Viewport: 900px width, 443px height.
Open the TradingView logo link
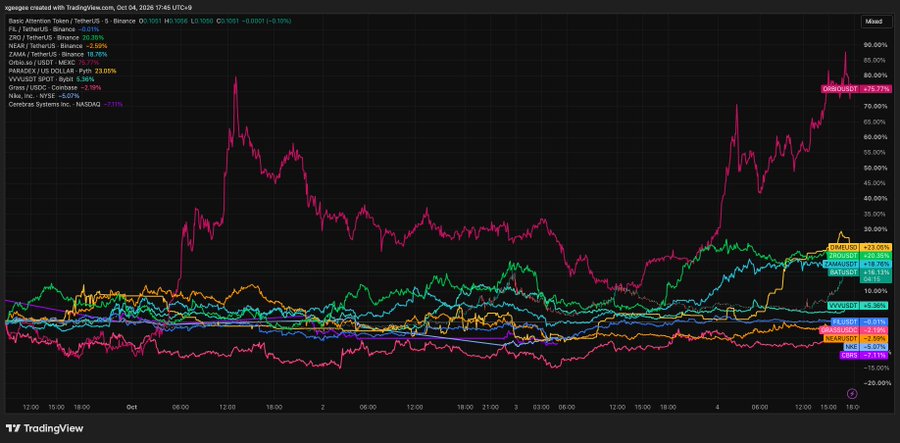pyautogui.click(x=44, y=428)
